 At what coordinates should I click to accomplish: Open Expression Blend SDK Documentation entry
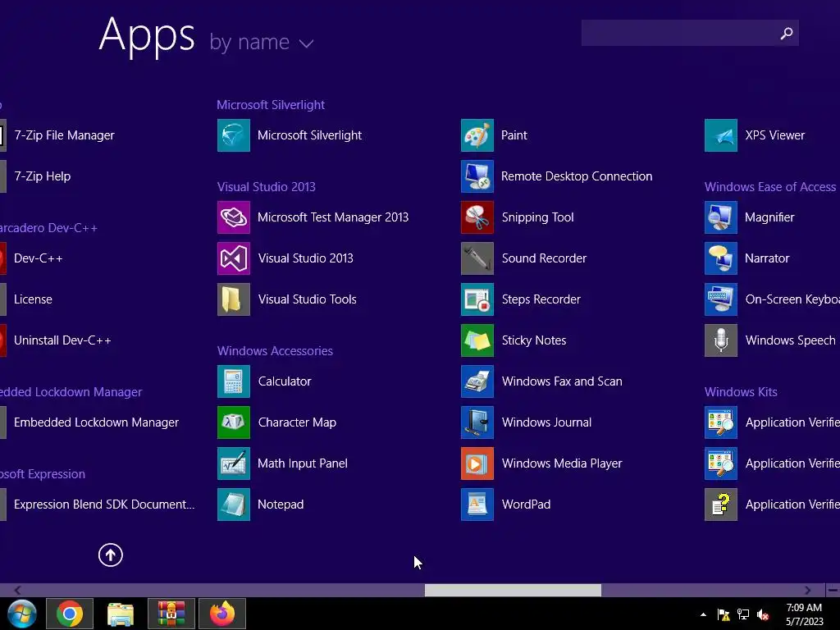[98, 504]
